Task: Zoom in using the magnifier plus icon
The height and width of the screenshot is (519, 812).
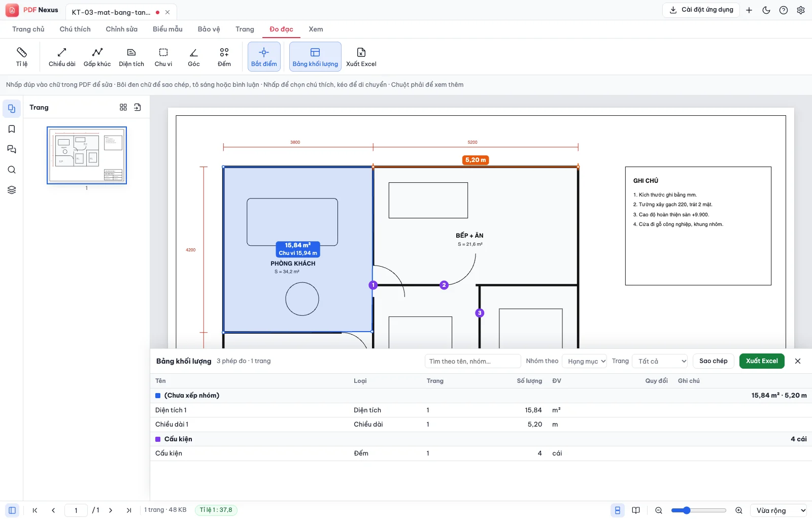Action: pos(739,510)
